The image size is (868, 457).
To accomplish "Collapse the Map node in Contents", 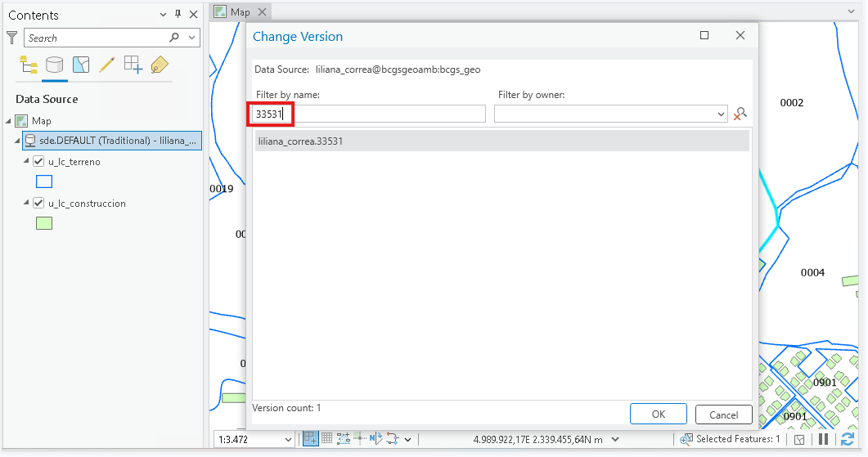I will (8, 121).
